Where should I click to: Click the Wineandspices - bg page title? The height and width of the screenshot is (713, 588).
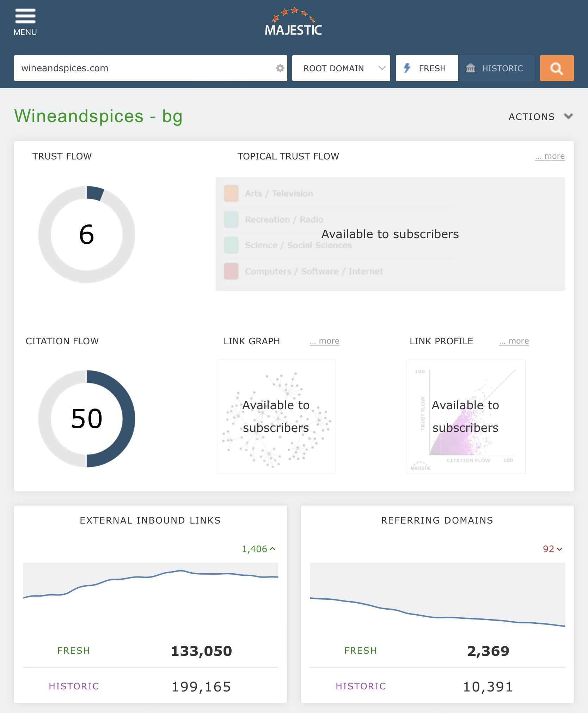pos(98,116)
